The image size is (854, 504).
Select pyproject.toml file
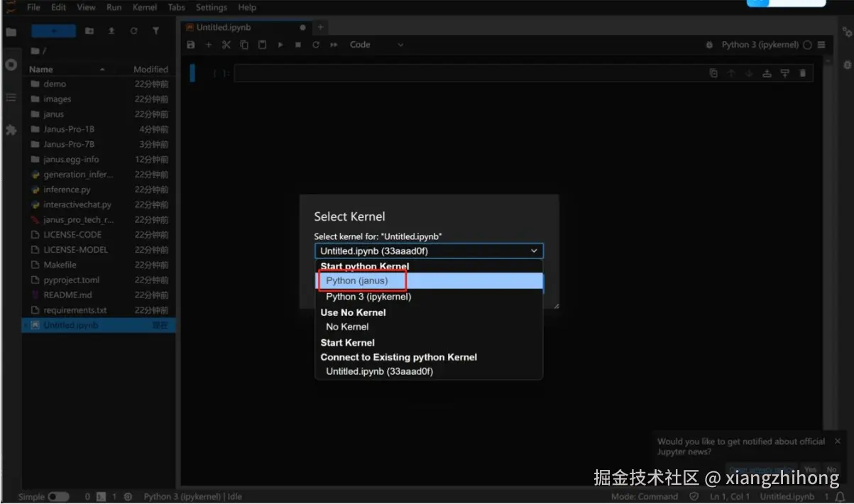click(x=99, y=280)
